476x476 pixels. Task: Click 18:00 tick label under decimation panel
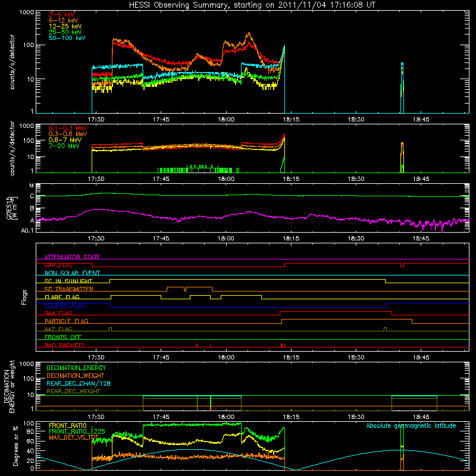pyautogui.click(x=226, y=417)
